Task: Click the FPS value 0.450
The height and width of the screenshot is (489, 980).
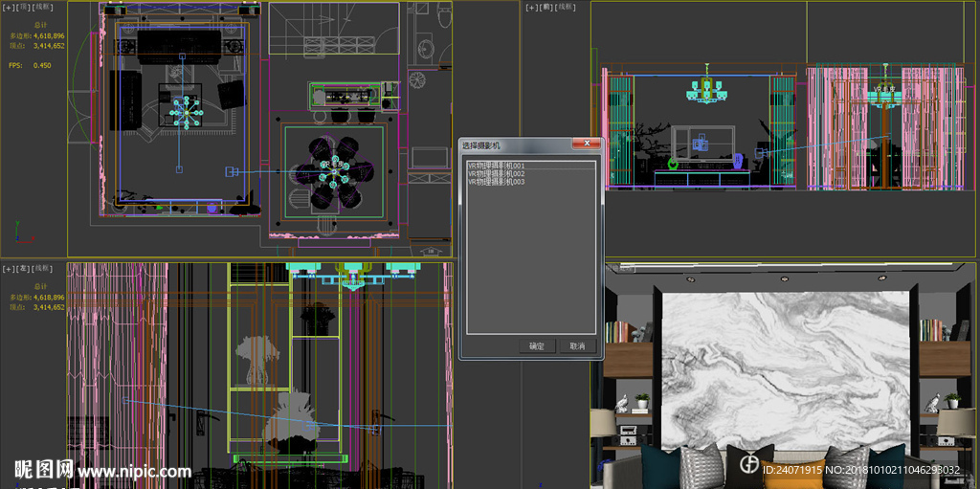Action: click(x=42, y=65)
